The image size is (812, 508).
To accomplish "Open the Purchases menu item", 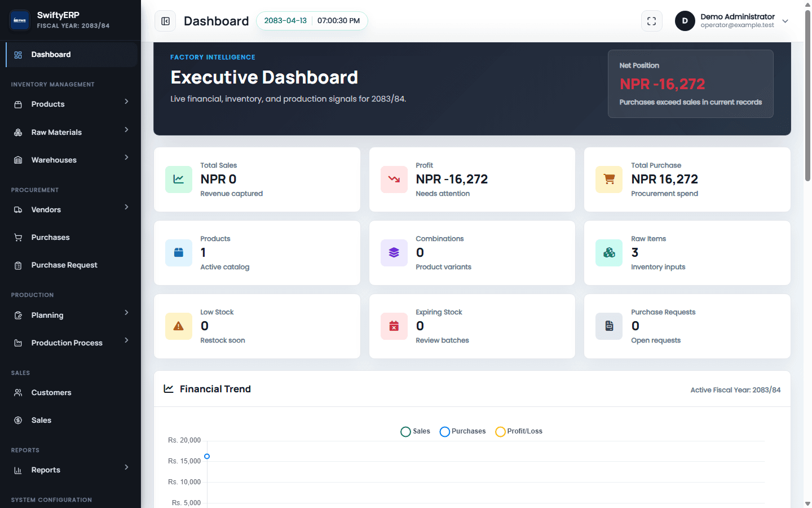I will [72, 238].
